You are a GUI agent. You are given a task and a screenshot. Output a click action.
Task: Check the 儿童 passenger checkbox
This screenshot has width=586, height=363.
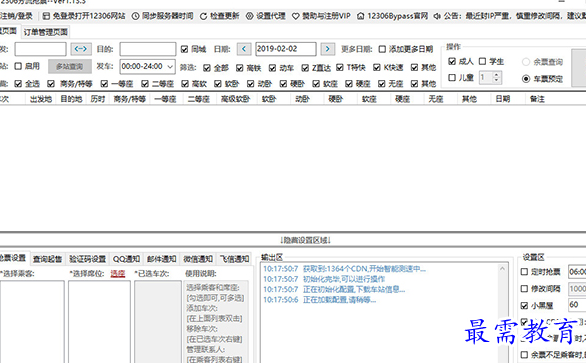(x=452, y=77)
